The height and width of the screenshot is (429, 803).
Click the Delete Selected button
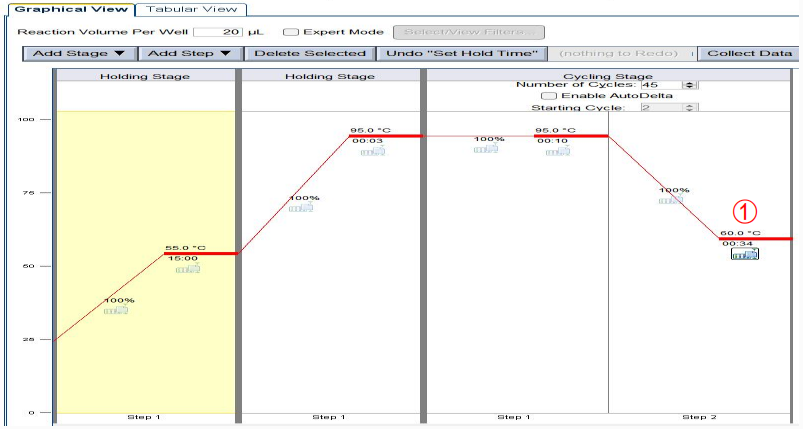pyautogui.click(x=309, y=53)
